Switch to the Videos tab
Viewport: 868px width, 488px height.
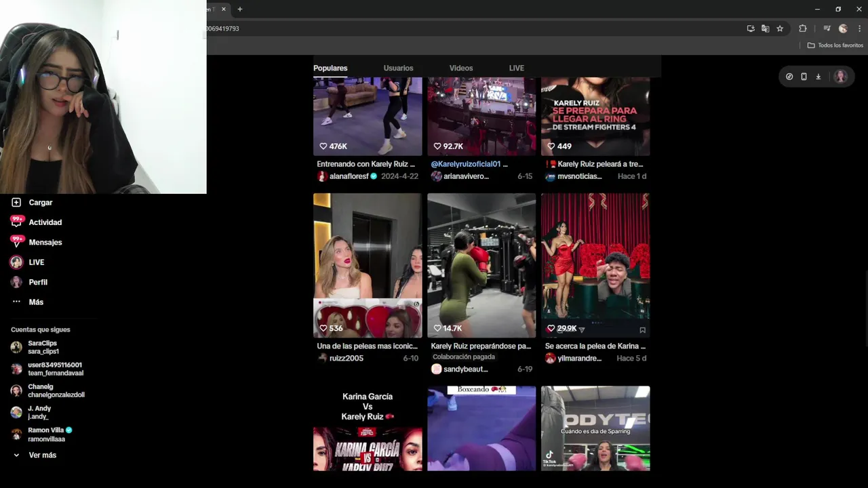461,68
